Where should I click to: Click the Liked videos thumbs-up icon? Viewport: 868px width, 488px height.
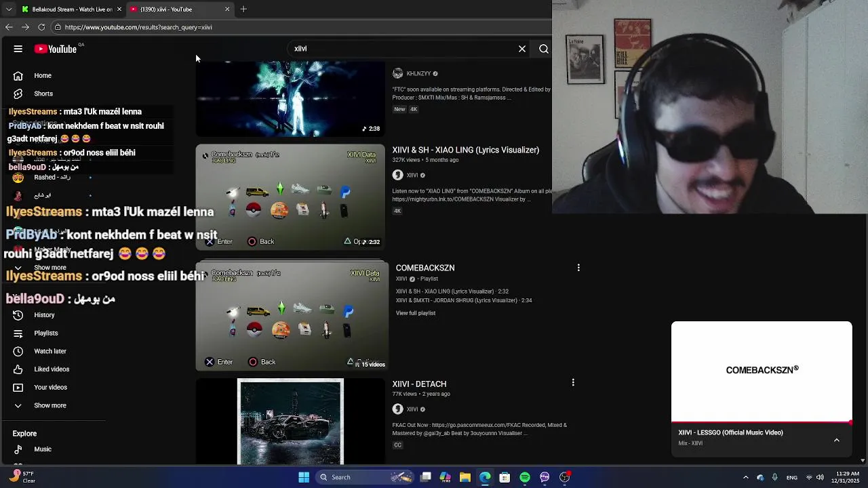[18, 369]
